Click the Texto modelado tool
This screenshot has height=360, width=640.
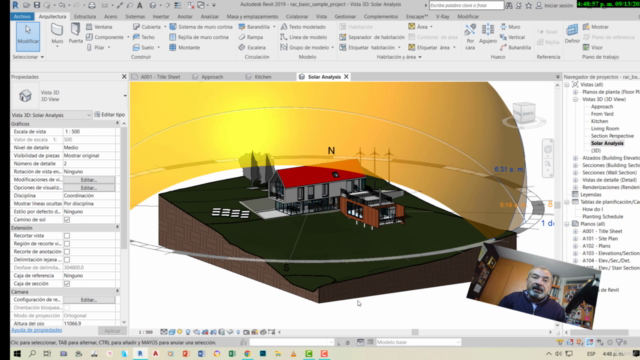pos(303,27)
